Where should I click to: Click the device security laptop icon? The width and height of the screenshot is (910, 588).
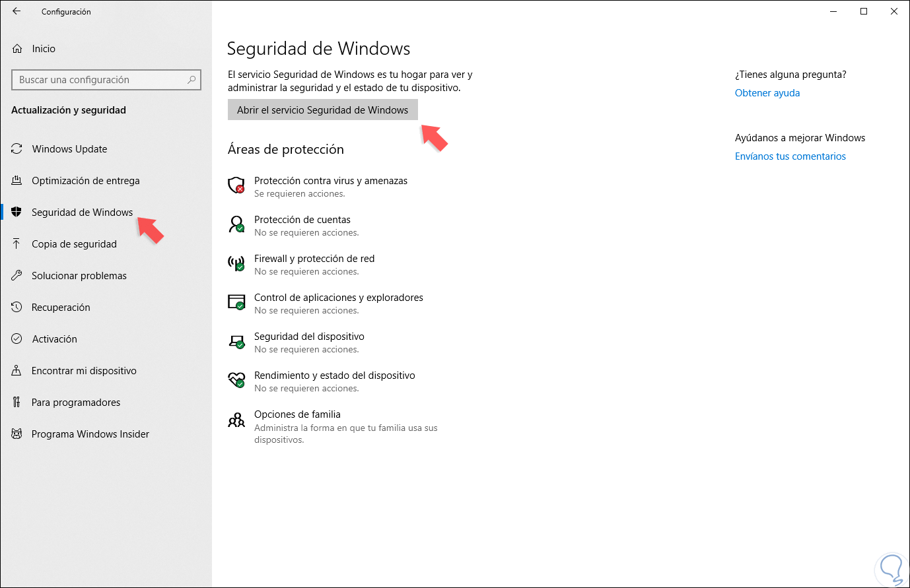click(x=236, y=341)
